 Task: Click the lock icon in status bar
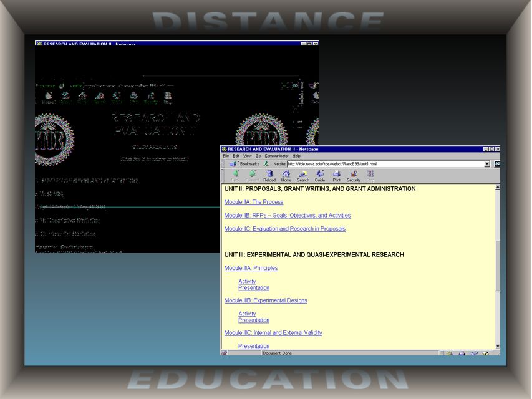tap(224, 353)
